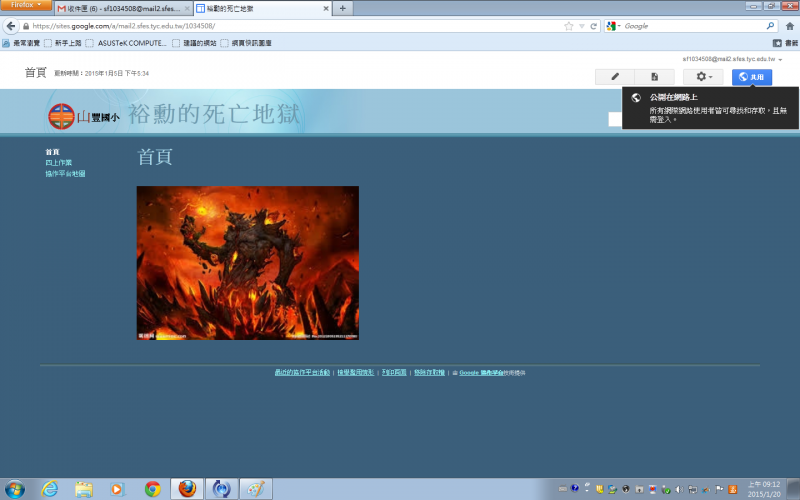Viewport: 800px width, 500px height.
Task: Close the 裕勳的死亡地獄 tab
Action: (x=326, y=9)
